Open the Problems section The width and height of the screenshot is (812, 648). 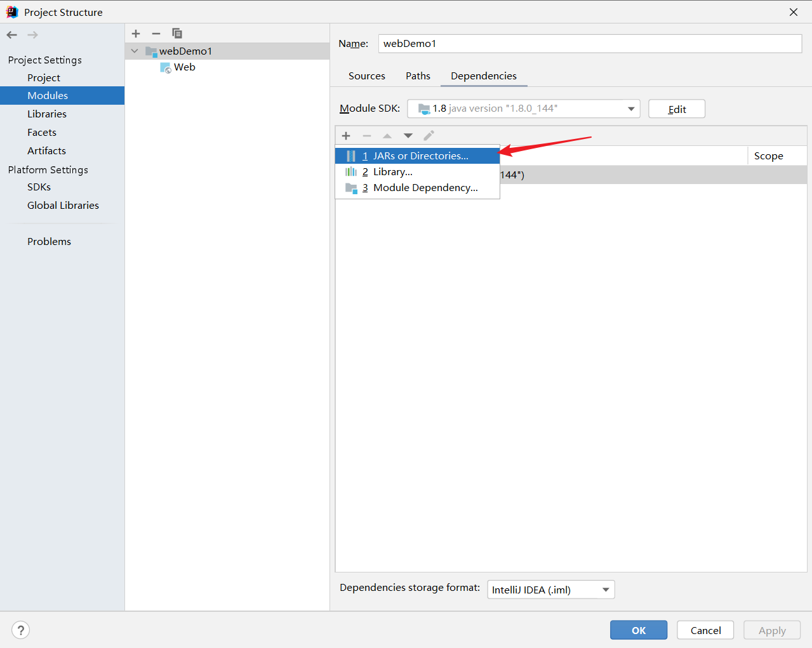(49, 241)
